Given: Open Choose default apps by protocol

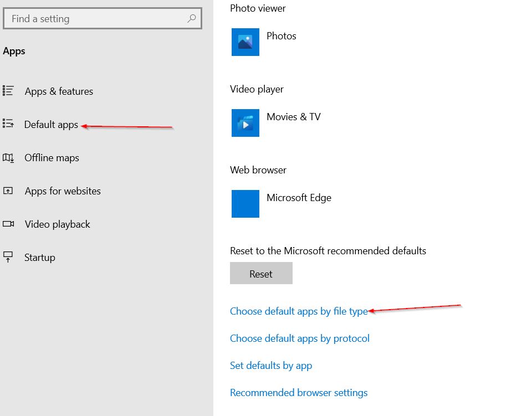Looking at the screenshot, I should click(x=300, y=338).
